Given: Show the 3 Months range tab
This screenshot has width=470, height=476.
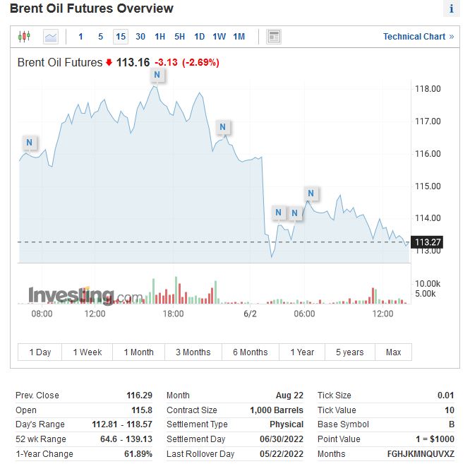Looking at the screenshot, I should 193,352.
